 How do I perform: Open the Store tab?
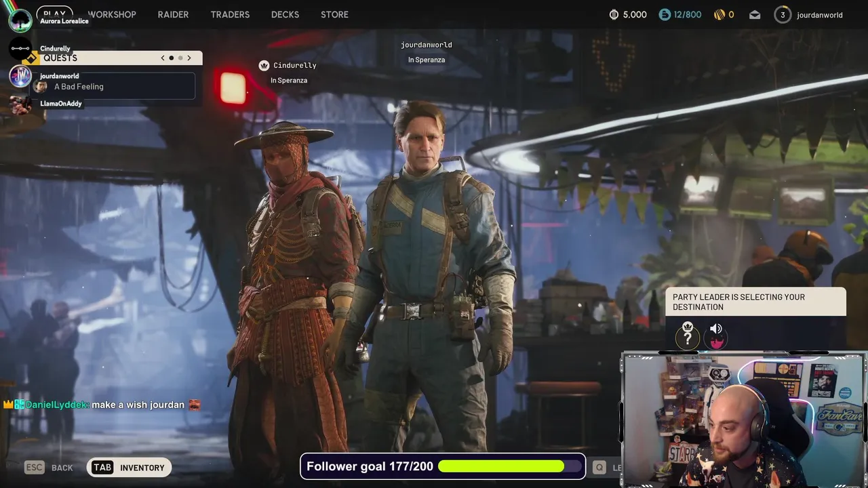click(x=334, y=14)
